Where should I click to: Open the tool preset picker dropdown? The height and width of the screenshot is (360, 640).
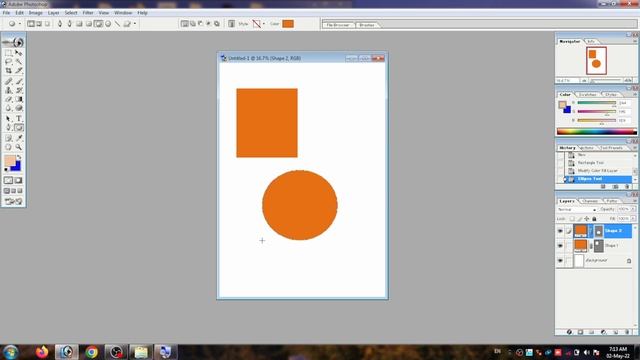pos(19,24)
